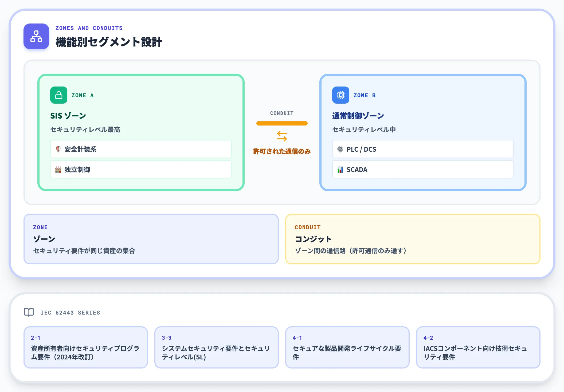564x392 pixels.
Task: Click the 機能別セグメント設計 heading
Action: 109,42
